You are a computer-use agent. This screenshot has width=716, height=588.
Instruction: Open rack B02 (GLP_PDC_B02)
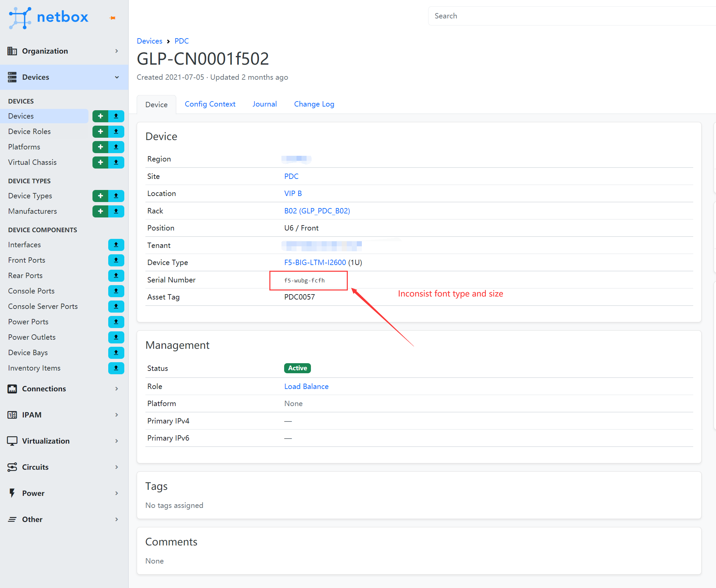tap(317, 211)
